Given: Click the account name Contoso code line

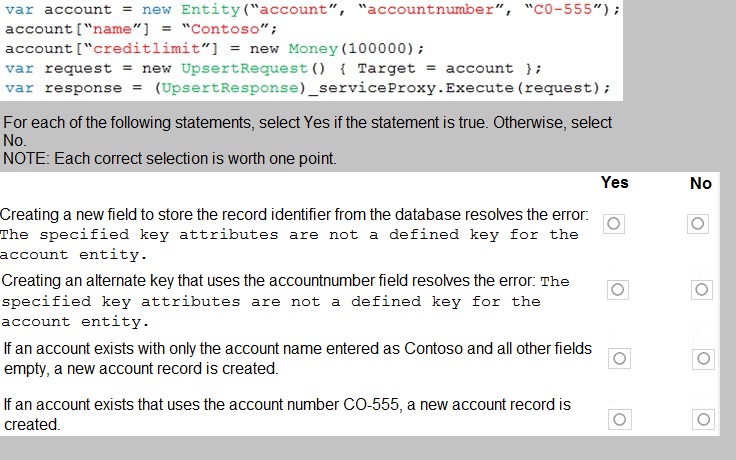Looking at the screenshot, I should tap(141, 29).
